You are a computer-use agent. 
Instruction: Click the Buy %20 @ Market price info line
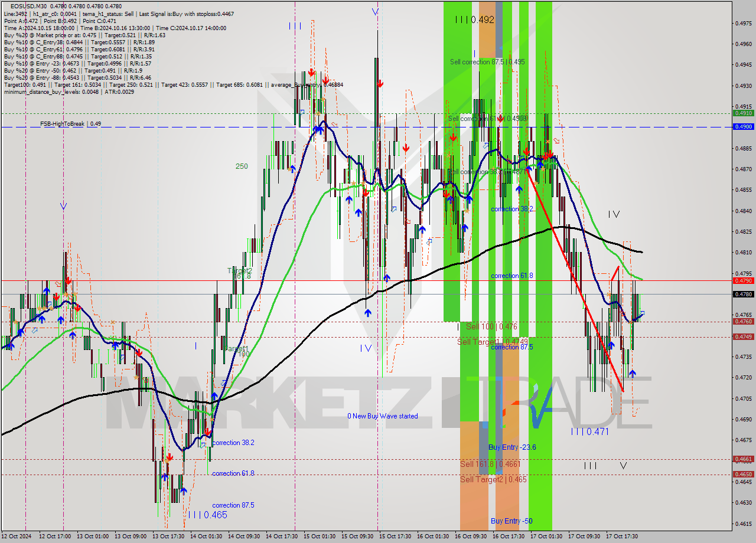[84, 35]
